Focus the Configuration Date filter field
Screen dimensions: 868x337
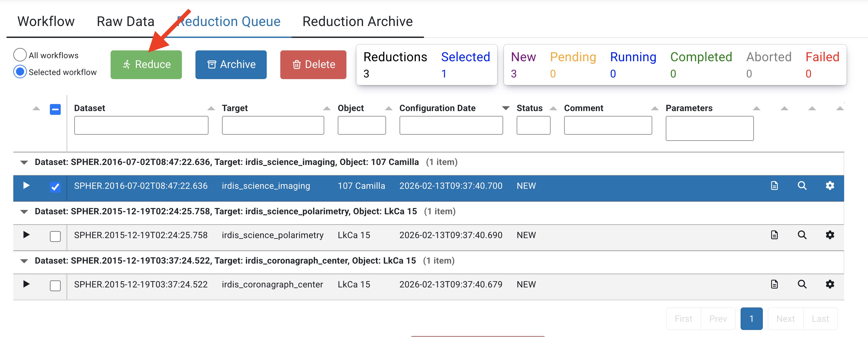451,125
